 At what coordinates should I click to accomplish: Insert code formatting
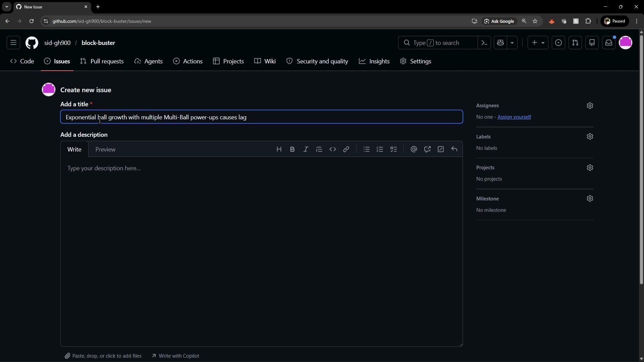tap(332, 149)
